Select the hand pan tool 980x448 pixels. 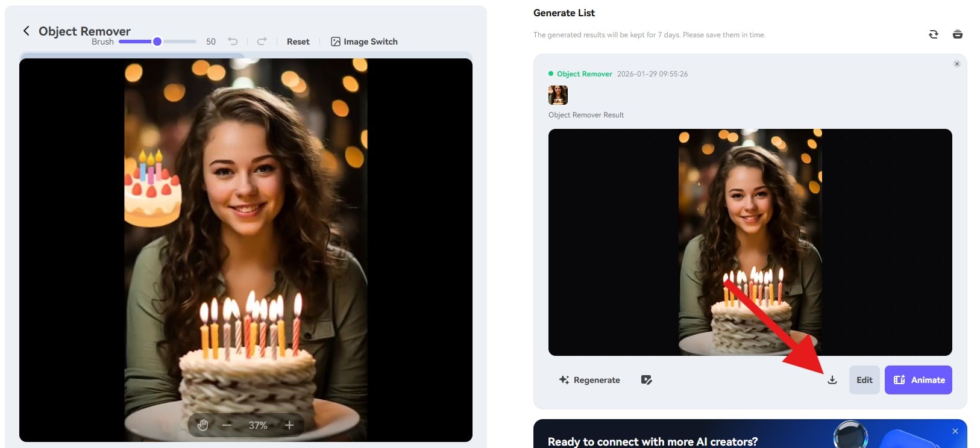coord(203,425)
